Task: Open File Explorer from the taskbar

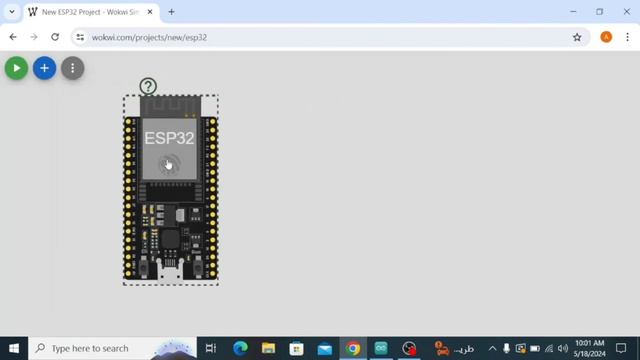Action: 269,348
